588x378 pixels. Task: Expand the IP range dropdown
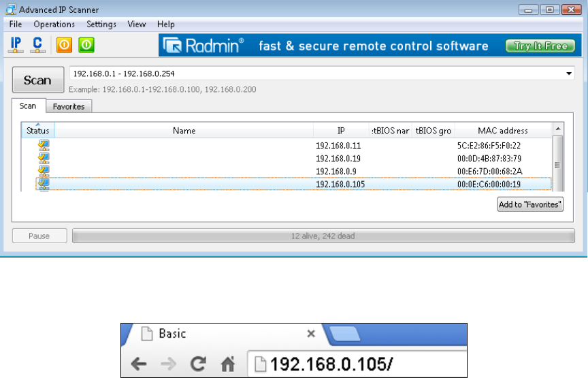(x=569, y=74)
